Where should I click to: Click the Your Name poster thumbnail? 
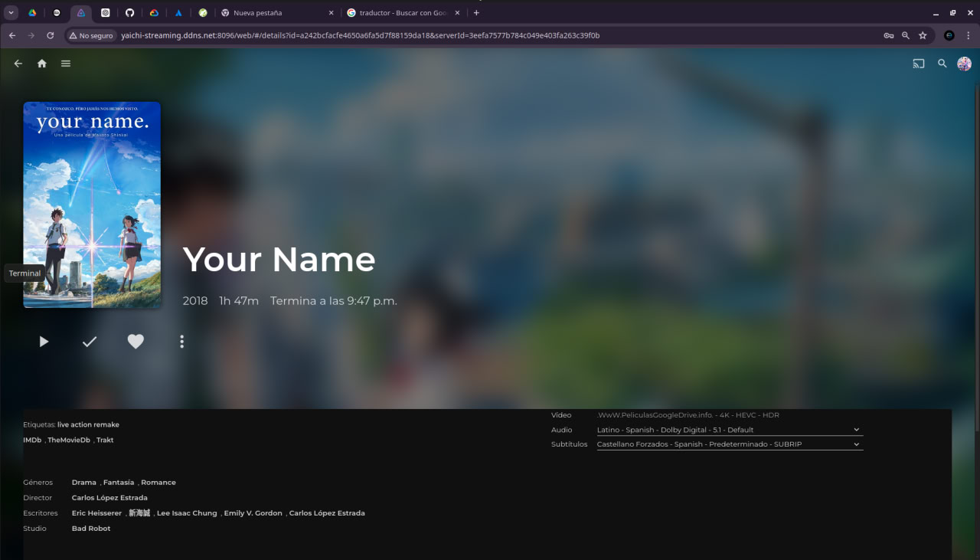point(92,205)
